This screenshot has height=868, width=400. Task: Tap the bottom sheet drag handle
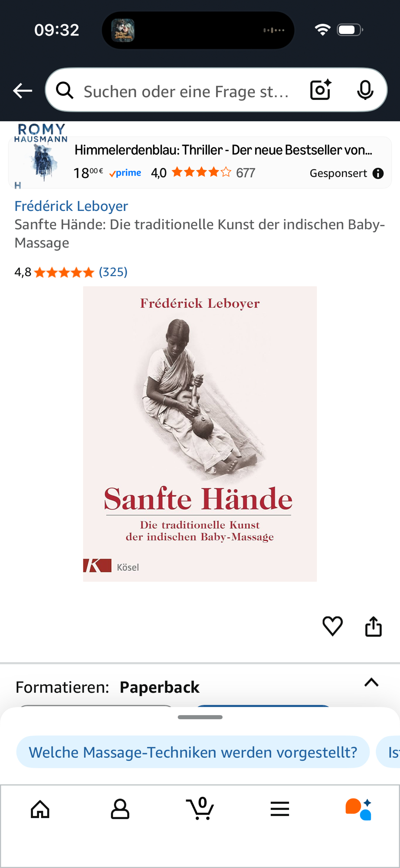coord(200,717)
